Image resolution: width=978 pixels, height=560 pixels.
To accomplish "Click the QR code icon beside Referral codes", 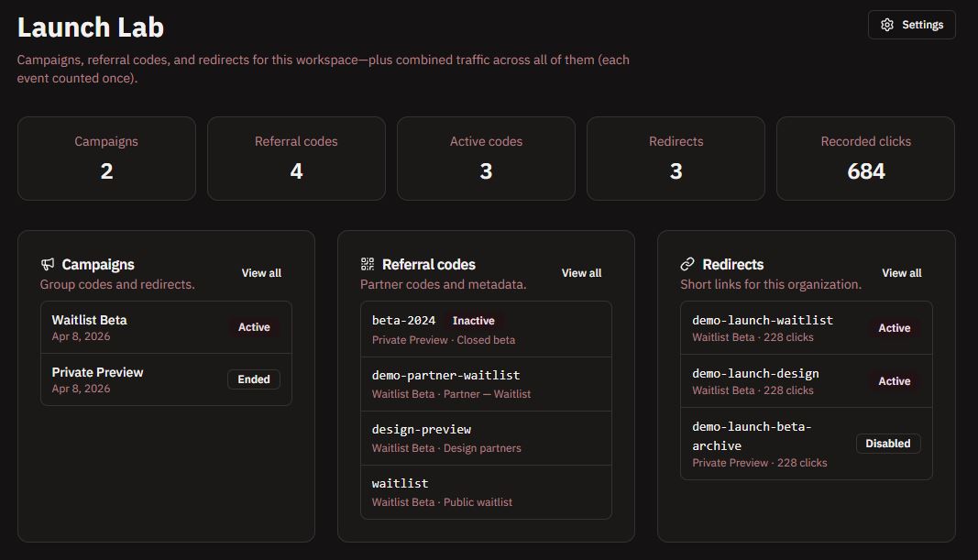I will [368, 264].
